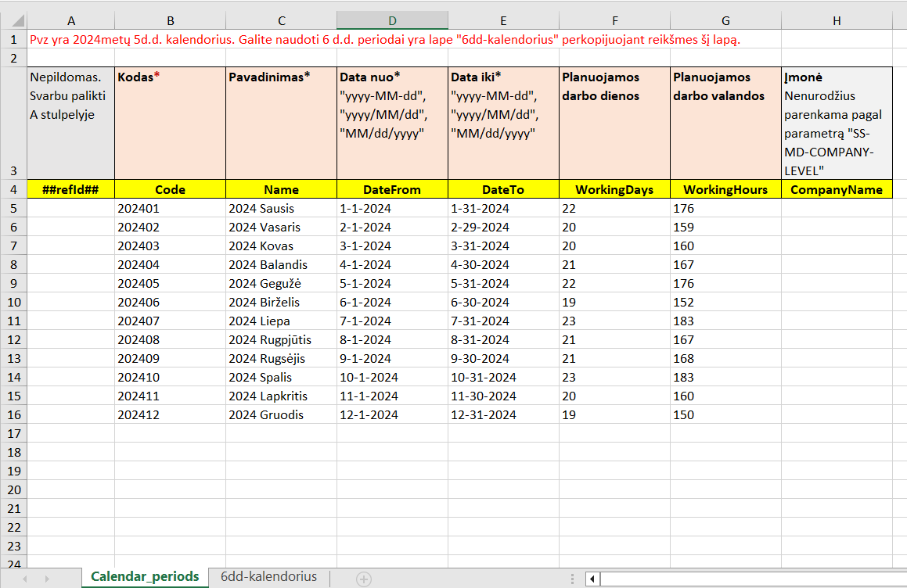This screenshot has height=588, width=907.
Task: Select column D header
Action: [392, 21]
